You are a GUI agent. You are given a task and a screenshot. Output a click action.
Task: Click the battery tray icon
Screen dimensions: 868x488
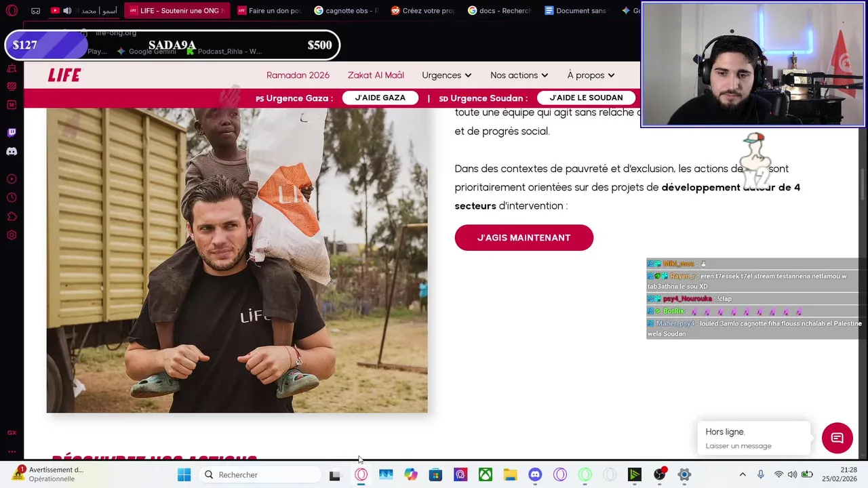pyautogui.click(x=807, y=474)
